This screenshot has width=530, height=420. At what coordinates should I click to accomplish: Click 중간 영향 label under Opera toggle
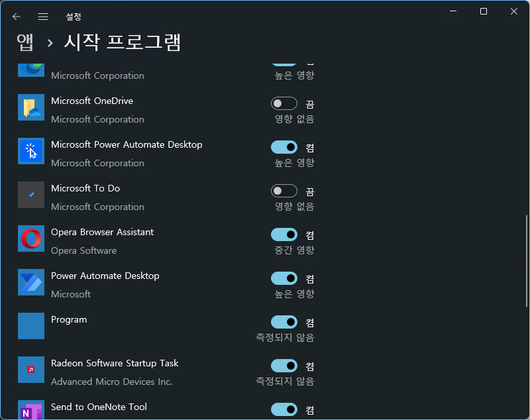tap(294, 250)
